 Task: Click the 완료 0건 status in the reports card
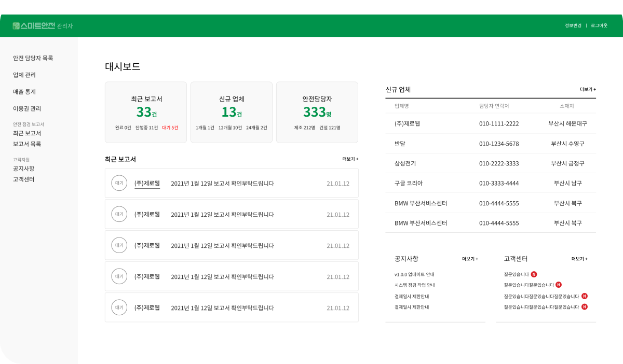(123, 128)
